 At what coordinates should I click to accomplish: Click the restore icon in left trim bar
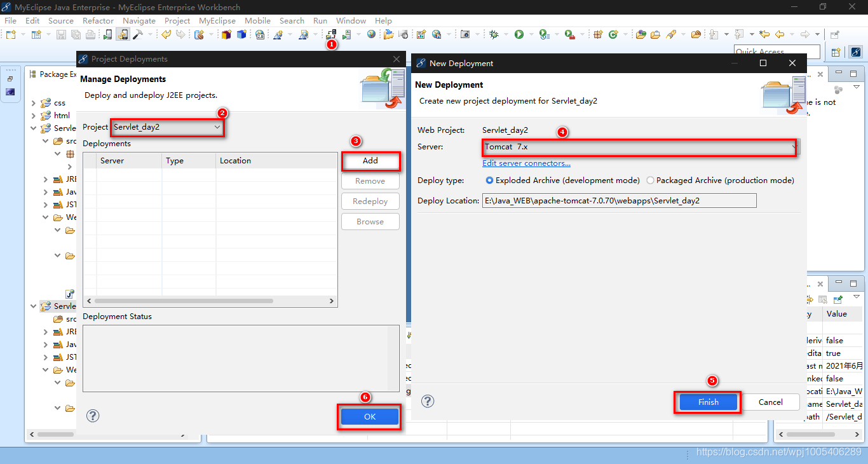click(10, 78)
